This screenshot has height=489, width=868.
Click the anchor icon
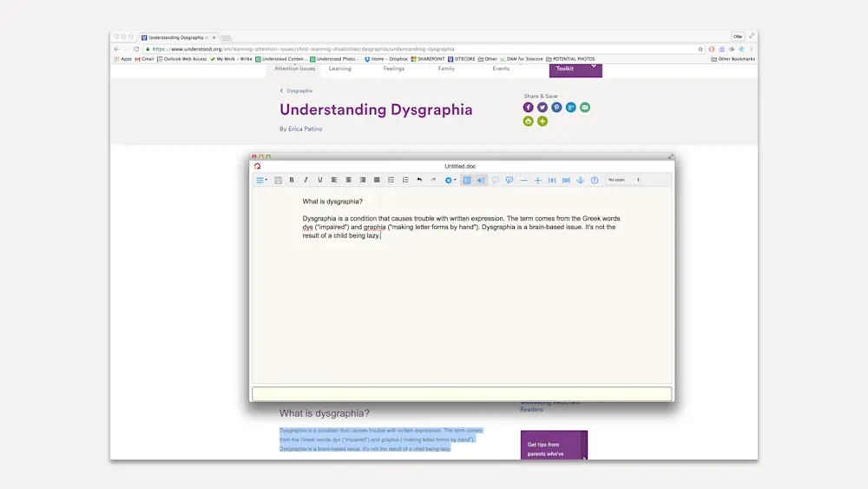tap(580, 180)
